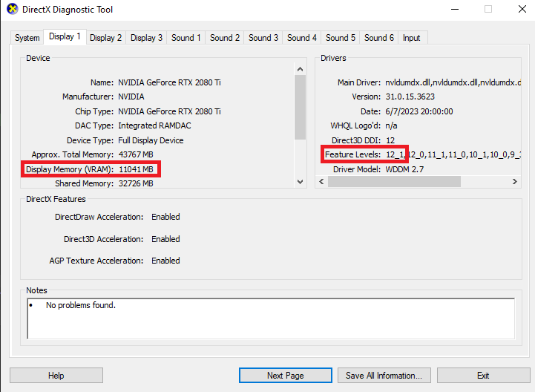535x392 pixels.
Task: Click Drivers panel scroll right arrow
Action: pyautogui.click(x=515, y=182)
